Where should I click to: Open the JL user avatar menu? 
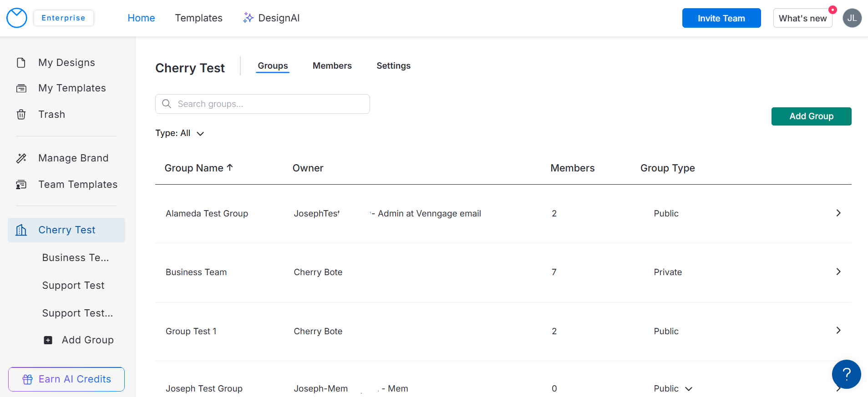(x=852, y=18)
